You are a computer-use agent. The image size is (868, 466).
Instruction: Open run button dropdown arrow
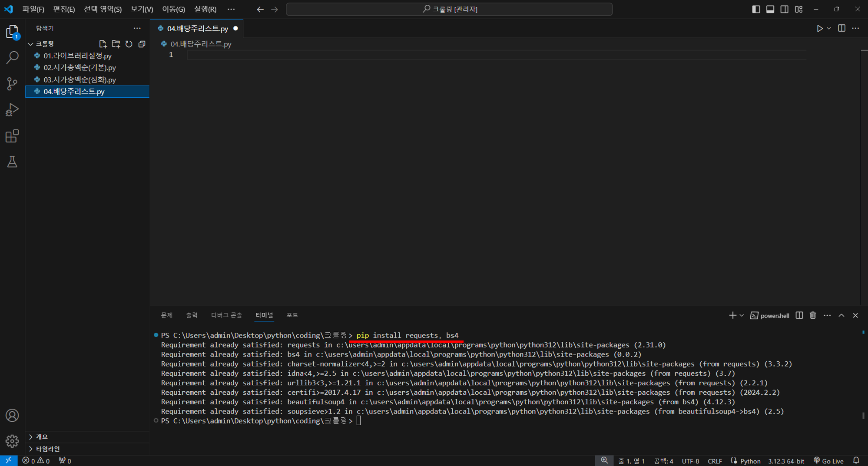829,29
